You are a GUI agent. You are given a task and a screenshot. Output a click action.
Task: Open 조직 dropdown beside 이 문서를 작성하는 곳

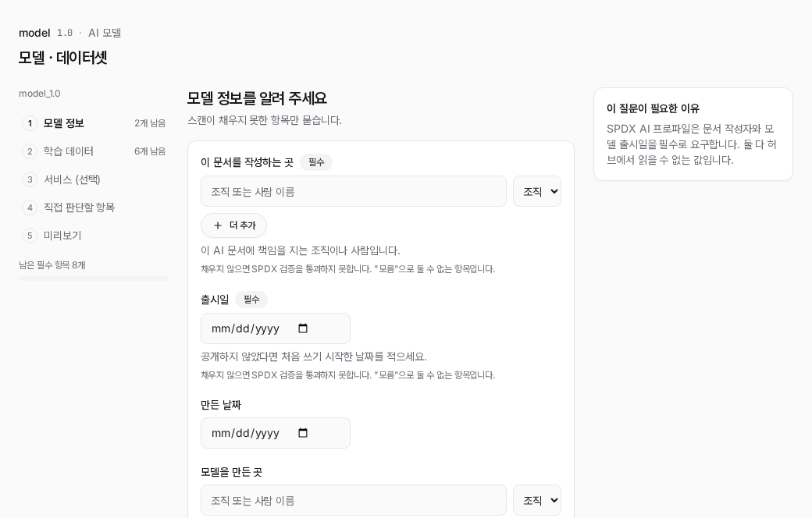[x=537, y=191]
